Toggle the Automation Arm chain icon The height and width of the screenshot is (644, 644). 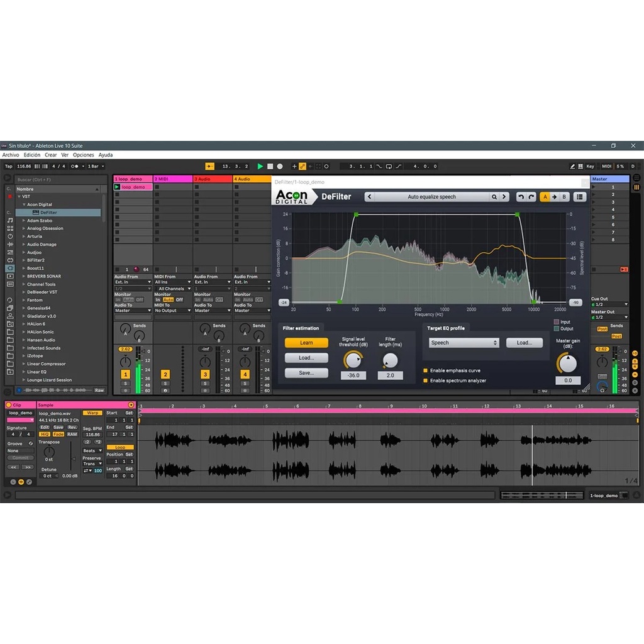pos(303,166)
